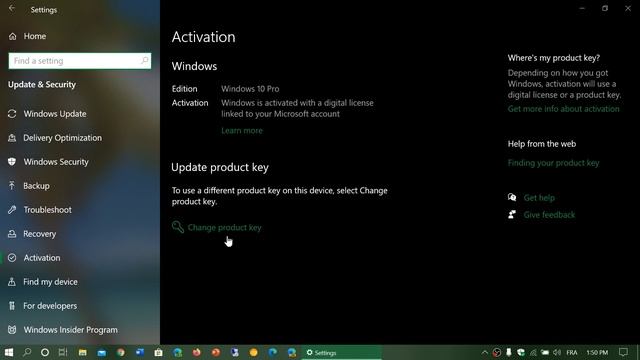Open Windows Security shield tray icon
This screenshot has height=360, width=640.
pyautogui.click(x=521, y=352)
